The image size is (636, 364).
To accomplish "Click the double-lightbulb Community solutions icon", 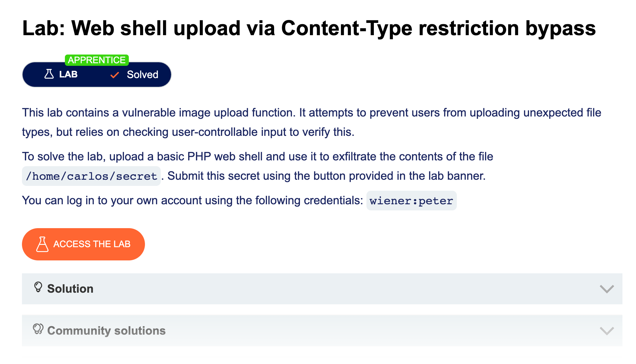I will (38, 329).
